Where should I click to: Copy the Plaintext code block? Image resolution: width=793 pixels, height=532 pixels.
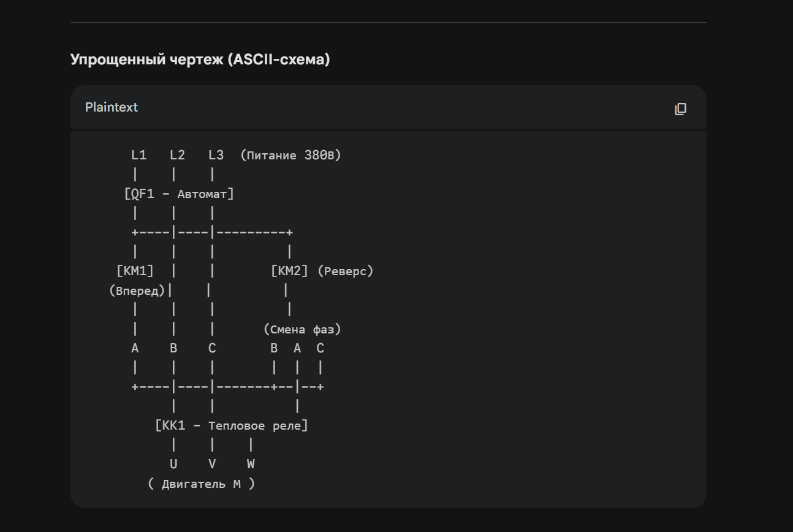[x=680, y=109]
